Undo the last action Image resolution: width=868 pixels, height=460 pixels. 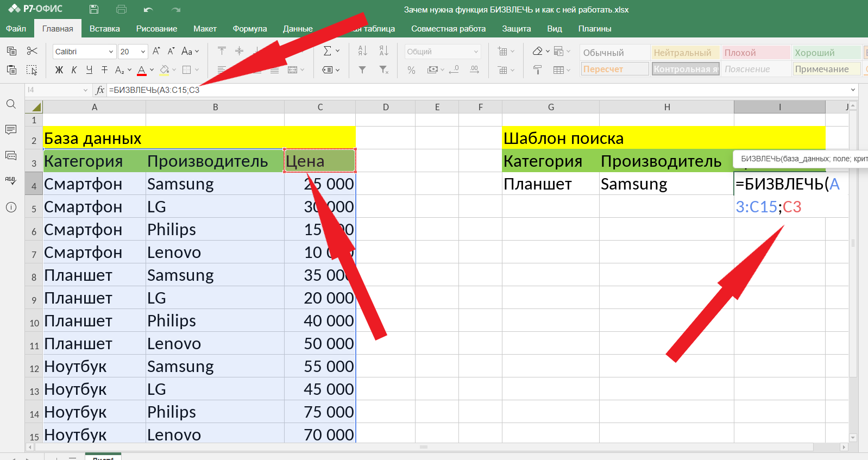(x=148, y=9)
